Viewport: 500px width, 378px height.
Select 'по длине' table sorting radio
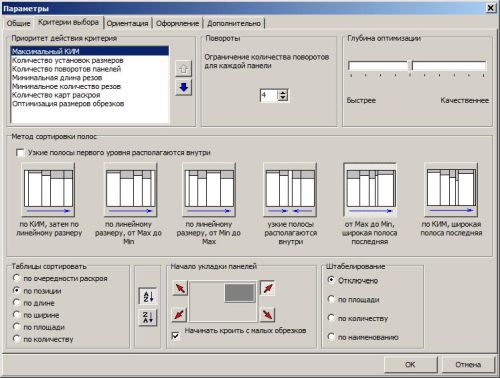click(x=16, y=303)
